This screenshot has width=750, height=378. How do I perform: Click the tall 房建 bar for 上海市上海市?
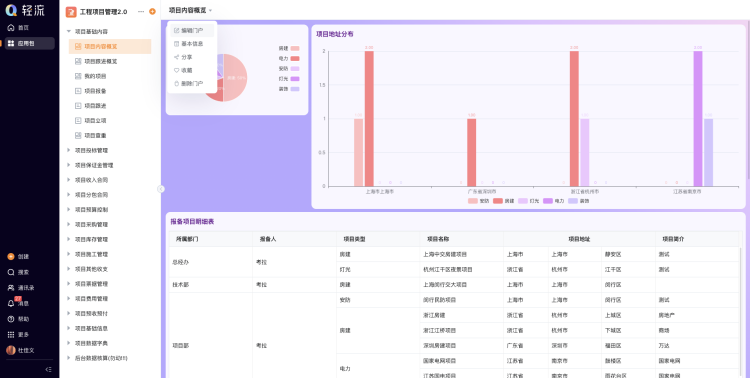[x=369, y=119]
